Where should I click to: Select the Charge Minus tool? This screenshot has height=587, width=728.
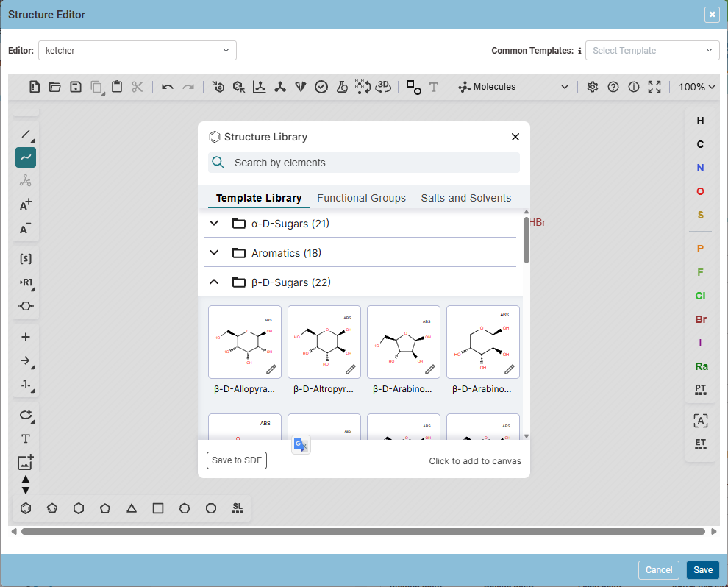pyautogui.click(x=26, y=229)
